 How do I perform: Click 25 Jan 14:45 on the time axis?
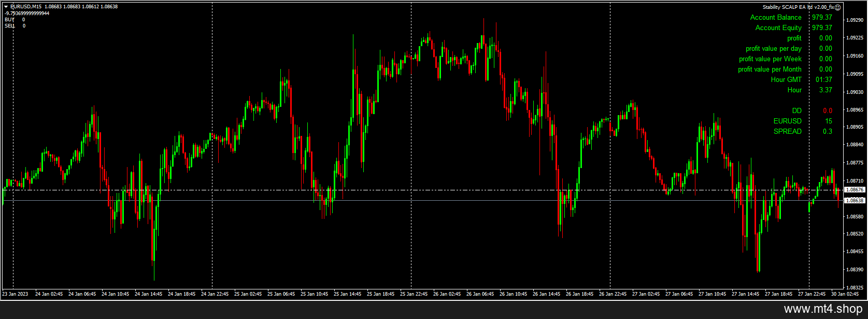tap(348, 294)
